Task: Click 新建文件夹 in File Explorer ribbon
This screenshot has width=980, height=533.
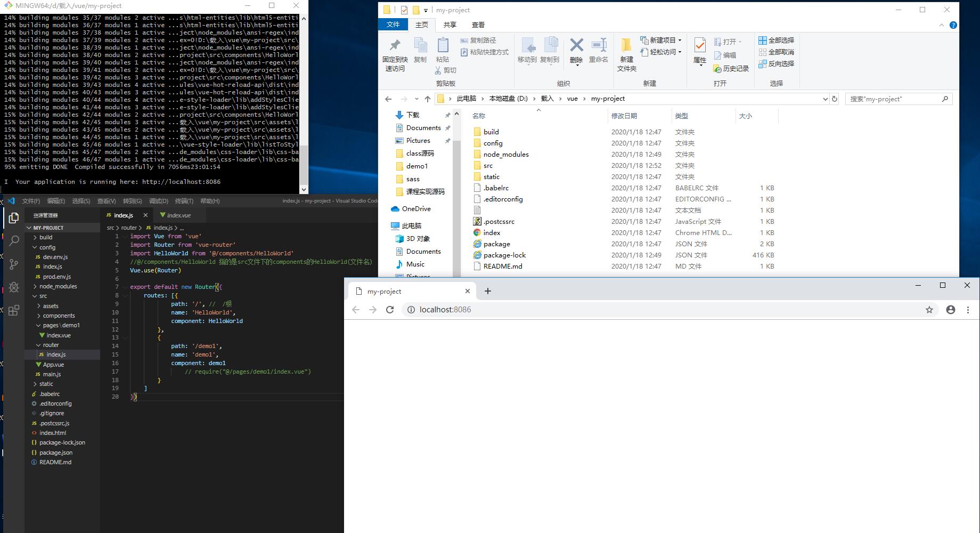Action: click(x=627, y=55)
